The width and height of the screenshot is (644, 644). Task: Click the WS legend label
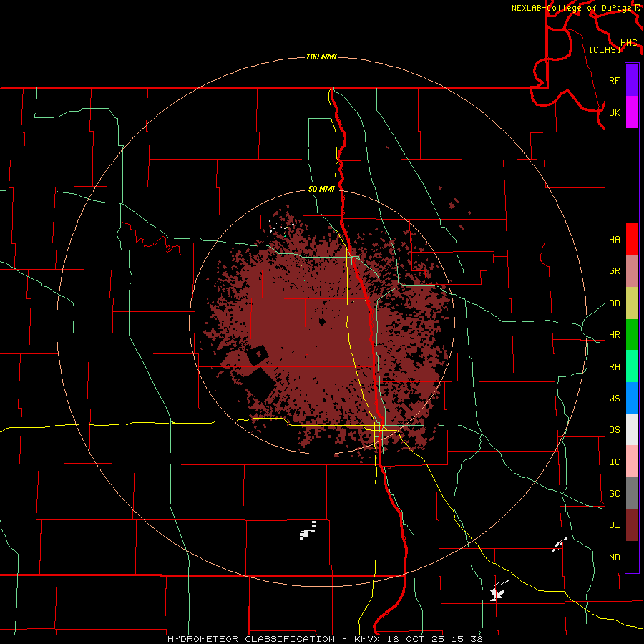coord(614,398)
